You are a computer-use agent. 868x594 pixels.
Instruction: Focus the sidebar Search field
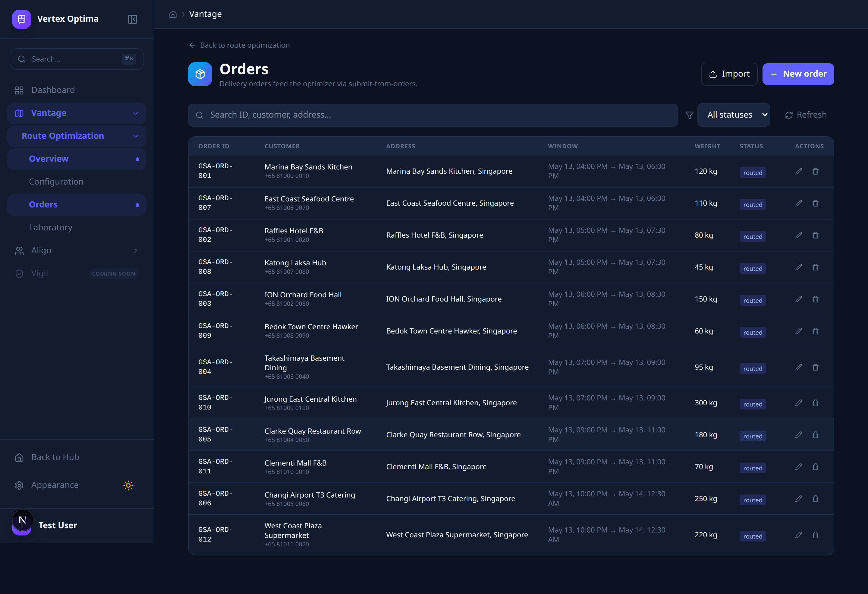tap(77, 59)
